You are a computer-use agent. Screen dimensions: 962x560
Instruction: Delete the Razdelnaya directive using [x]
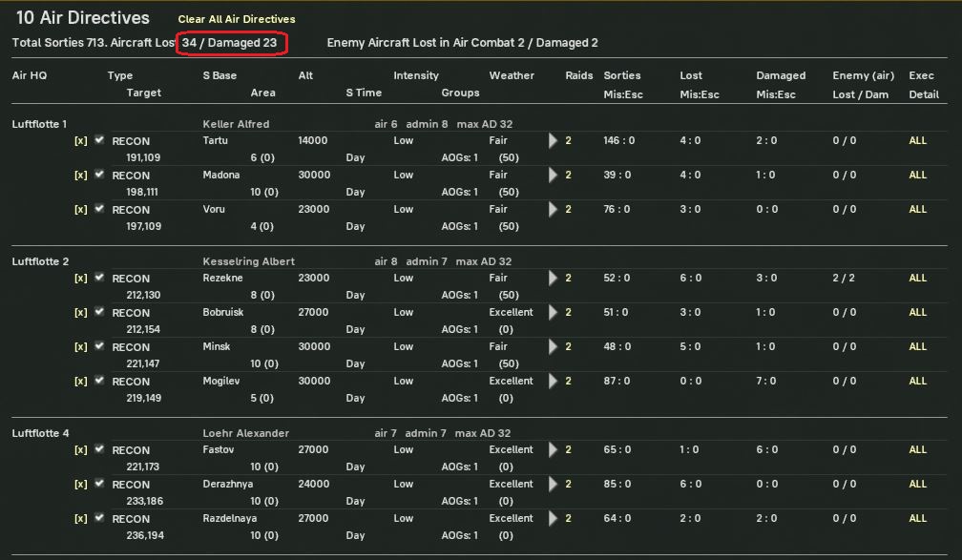point(80,519)
